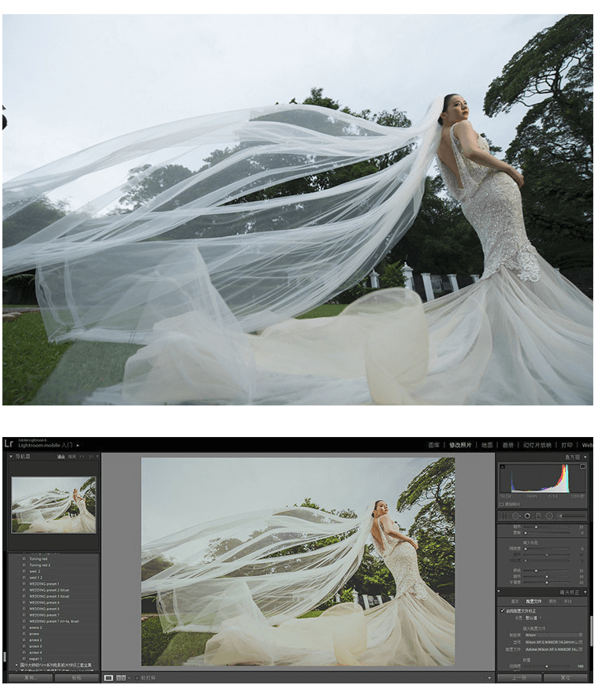Toggle original photo (原始照片) checkbox
Screen dimensions: 598x700
[502, 505]
